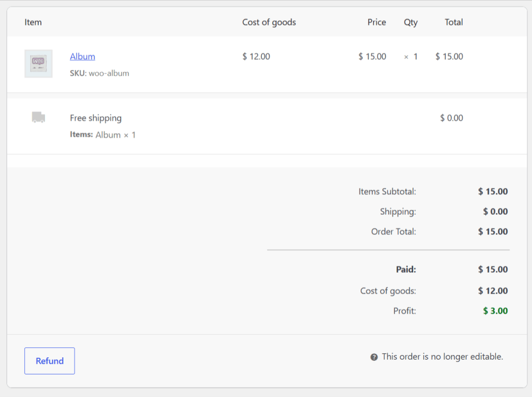Click 'This order is no longer editable.' text
The width and height of the screenshot is (532, 397).
[442, 357]
